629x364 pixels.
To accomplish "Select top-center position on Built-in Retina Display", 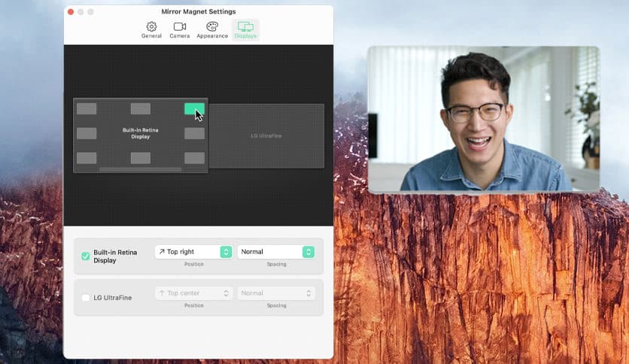I will pos(141,108).
